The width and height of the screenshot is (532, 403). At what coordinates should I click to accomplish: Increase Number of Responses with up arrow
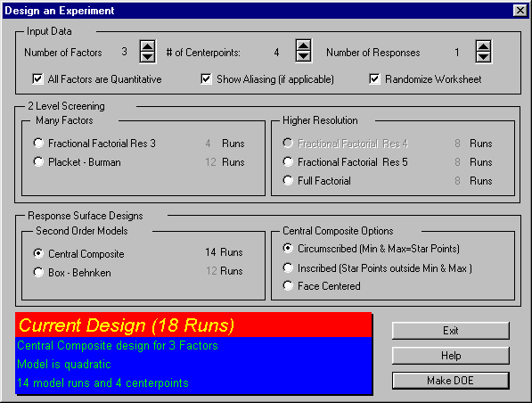484,46
